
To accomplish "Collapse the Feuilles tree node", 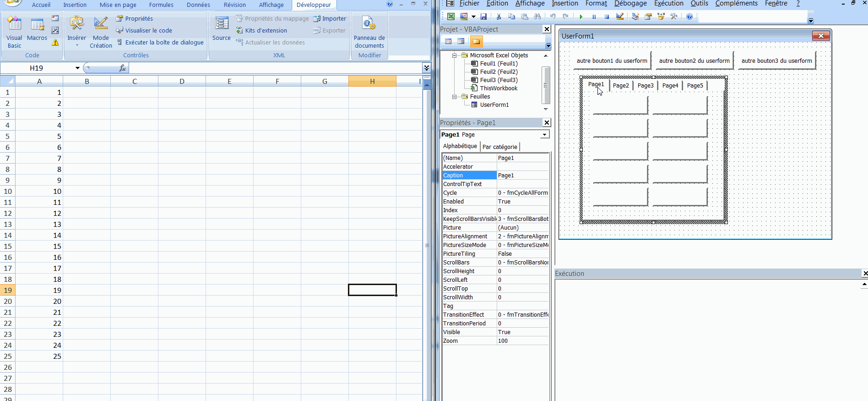I will click(x=455, y=97).
